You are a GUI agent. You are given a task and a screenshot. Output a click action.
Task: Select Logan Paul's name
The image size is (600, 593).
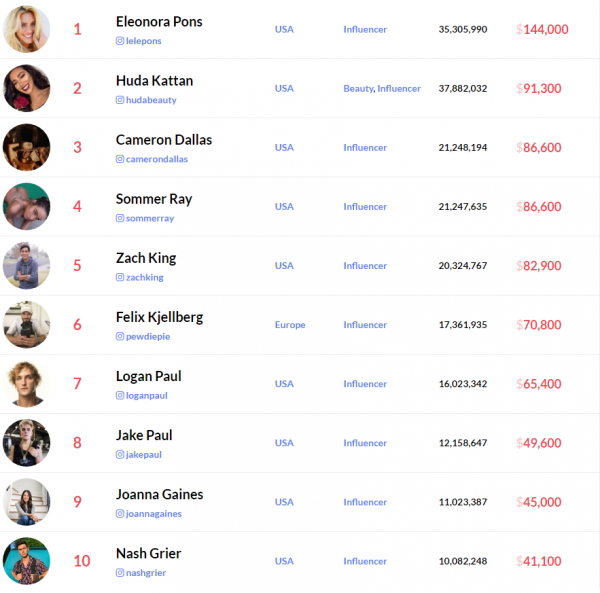[148, 376]
